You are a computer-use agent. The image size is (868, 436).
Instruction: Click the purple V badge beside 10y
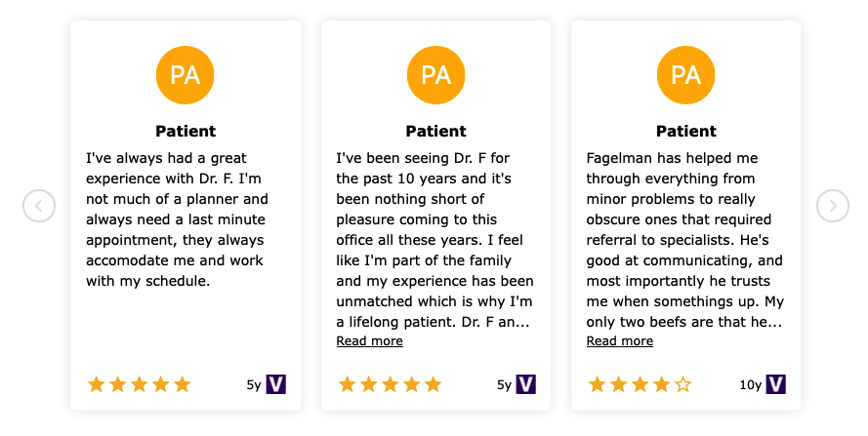(775, 384)
